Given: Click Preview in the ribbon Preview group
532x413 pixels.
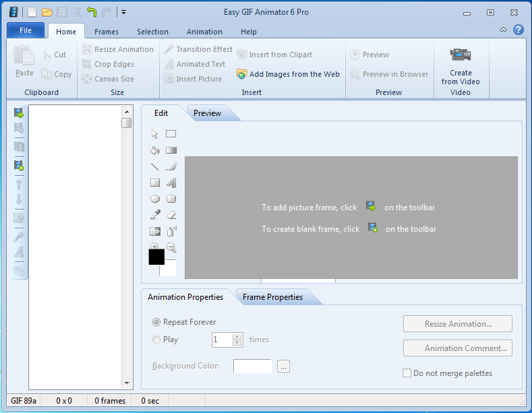Looking at the screenshot, I should tap(370, 55).
